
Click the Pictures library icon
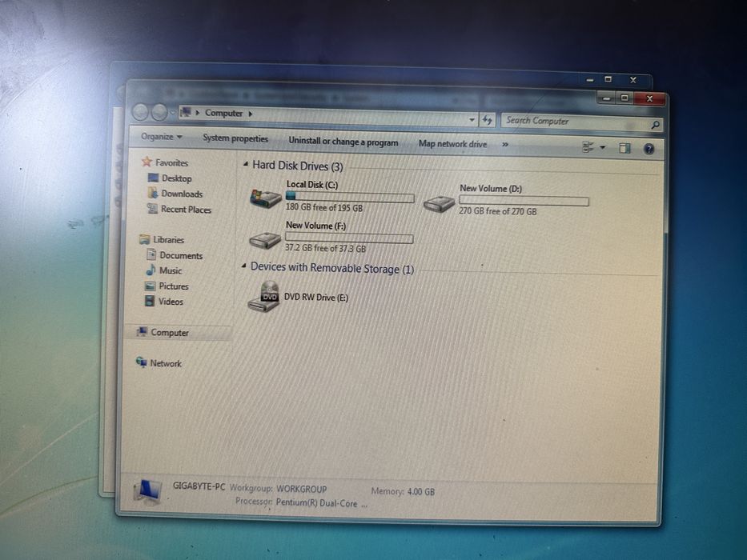[150, 286]
